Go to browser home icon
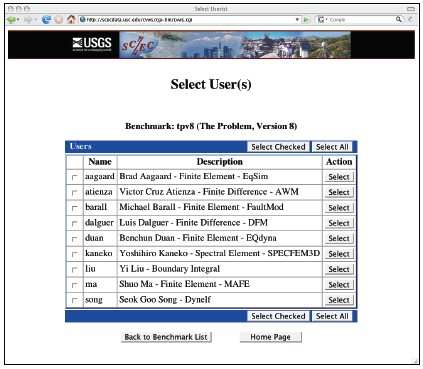423x369 pixels. pos(71,19)
